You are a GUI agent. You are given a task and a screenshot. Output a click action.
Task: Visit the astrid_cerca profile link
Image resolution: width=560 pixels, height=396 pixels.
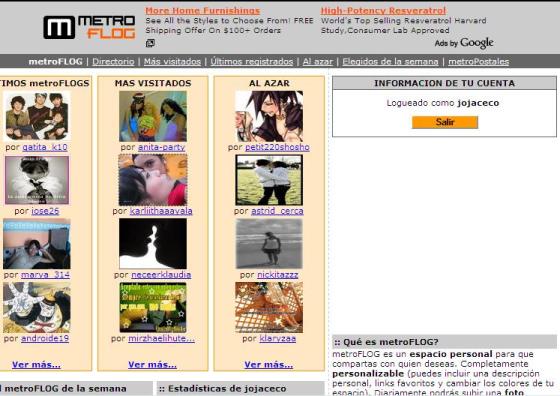pos(277,211)
